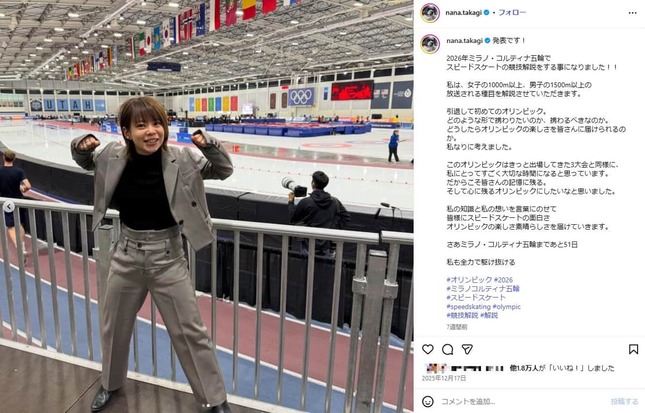Click the caption author avatar

pyautogui.click(x=430, y=44)
